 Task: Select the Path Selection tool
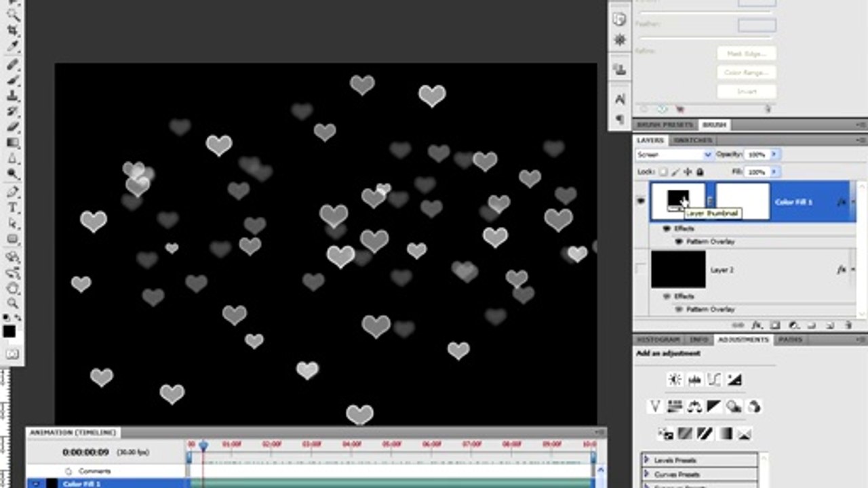13,224
